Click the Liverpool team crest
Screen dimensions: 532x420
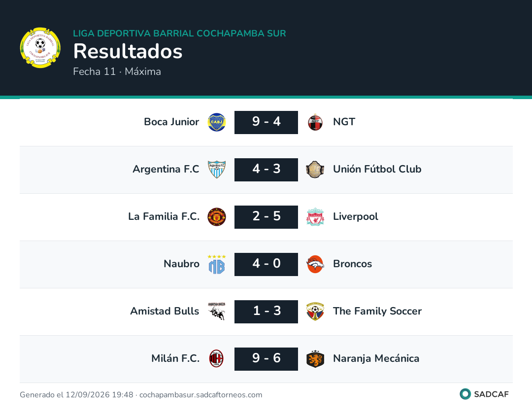click(x=315, y=217)
